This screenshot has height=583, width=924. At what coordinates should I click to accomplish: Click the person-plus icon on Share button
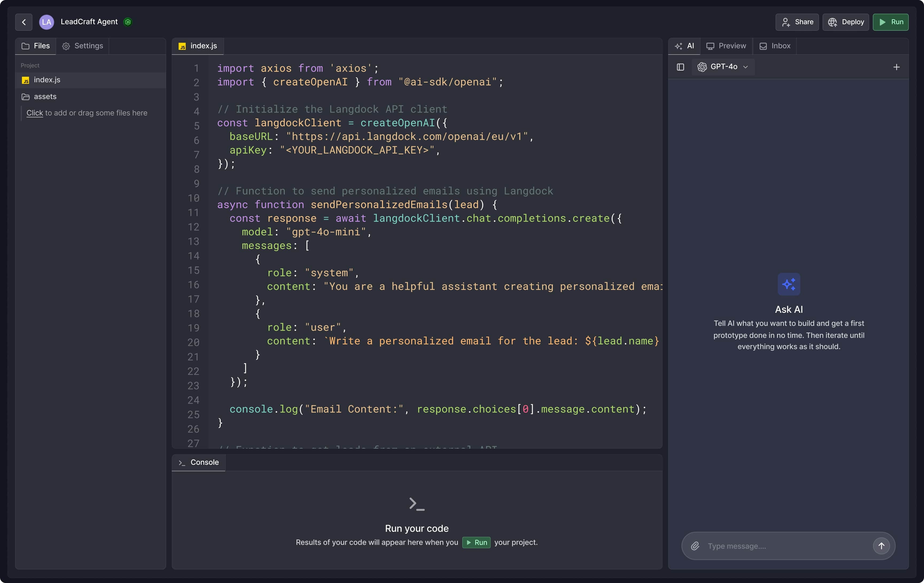786,22
